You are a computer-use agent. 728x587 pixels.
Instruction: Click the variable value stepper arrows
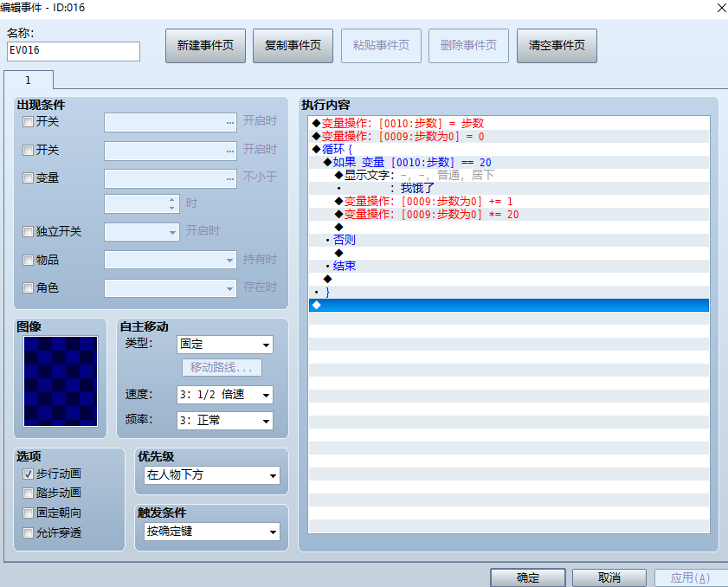(171, 203)
